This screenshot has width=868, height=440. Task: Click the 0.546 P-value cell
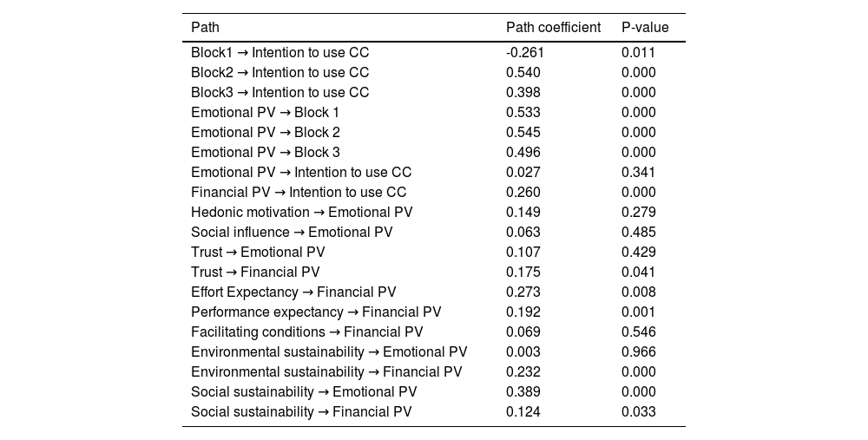(638, 332)
